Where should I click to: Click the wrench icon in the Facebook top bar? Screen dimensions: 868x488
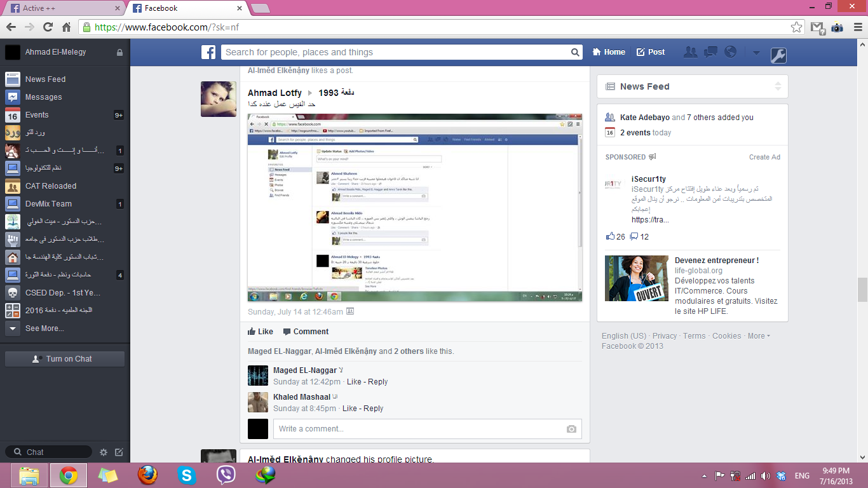tap(778, 55)
